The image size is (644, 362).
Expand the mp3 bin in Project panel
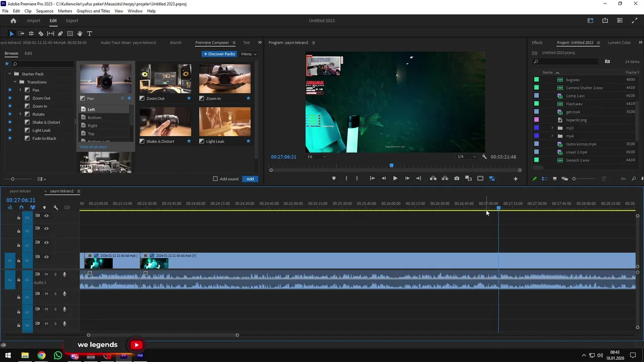click(552, 128)
